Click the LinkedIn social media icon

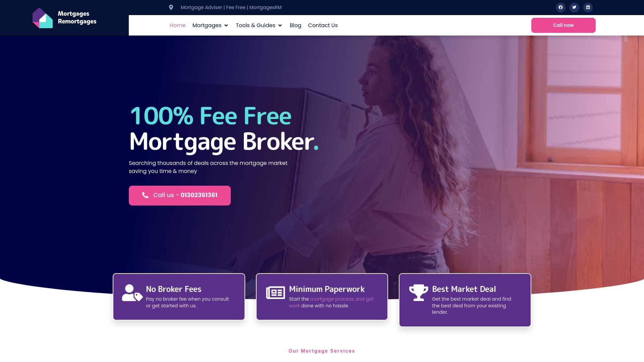click(588, 7)
